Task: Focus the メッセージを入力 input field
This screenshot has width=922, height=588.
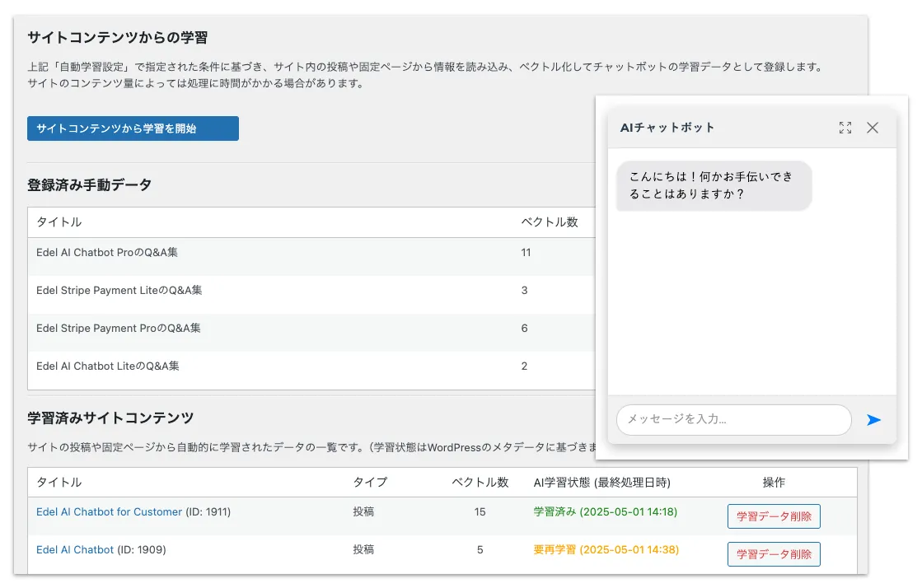Action: coord(734,420)
